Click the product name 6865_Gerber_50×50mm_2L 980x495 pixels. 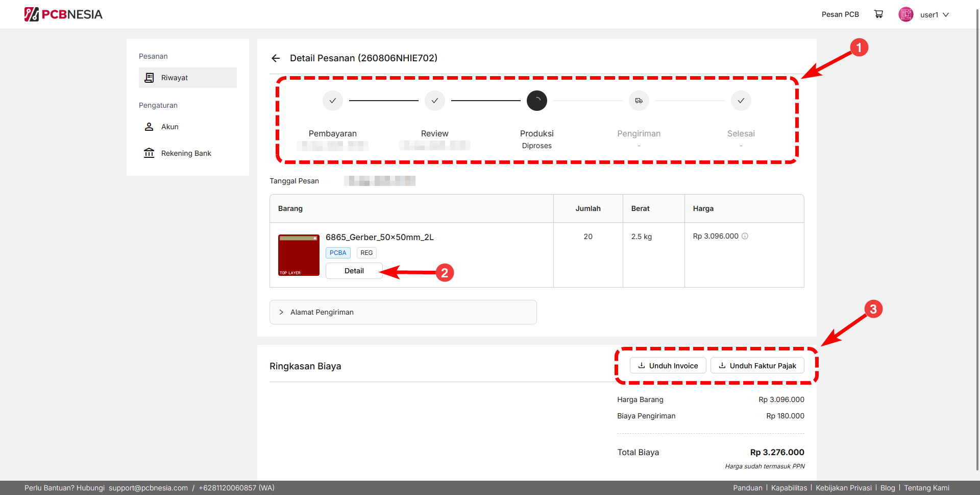coord(380,237)
